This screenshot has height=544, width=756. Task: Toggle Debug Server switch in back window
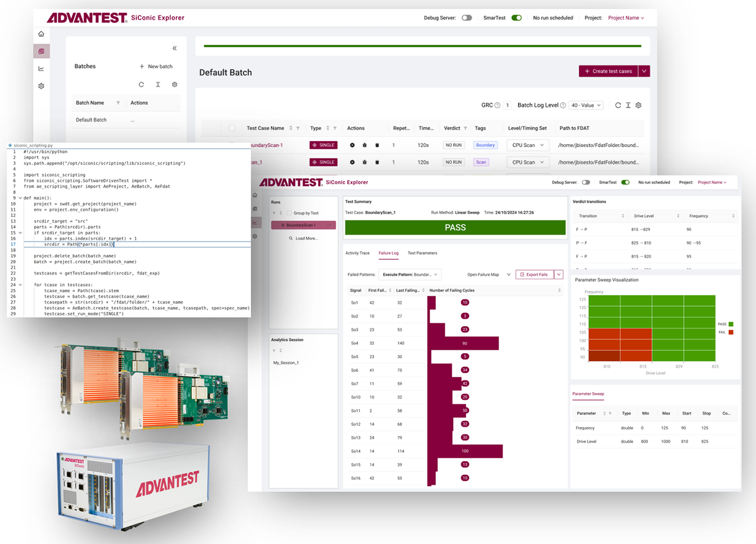pyautogui.click(x=467, y=18)
